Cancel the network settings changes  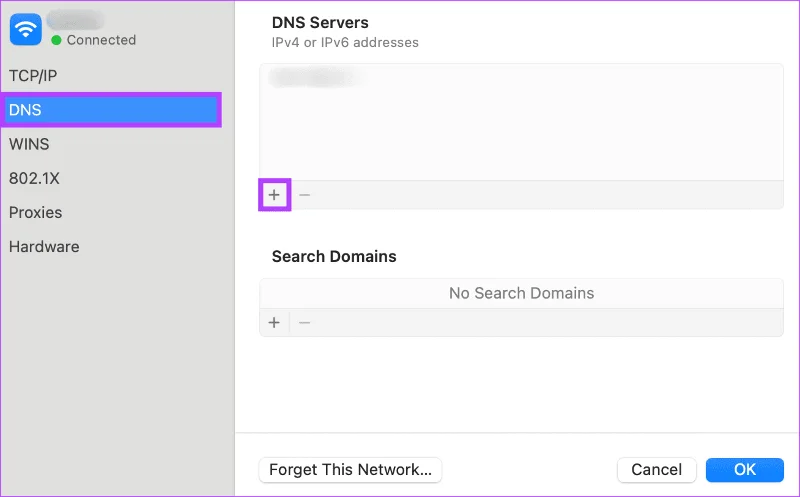tap(657, 469)
